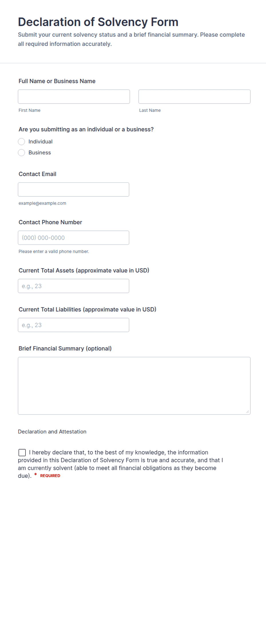
Task: Click the Declaration and Attestation heading
Action: pyautogui.click(x=52, y=432)
